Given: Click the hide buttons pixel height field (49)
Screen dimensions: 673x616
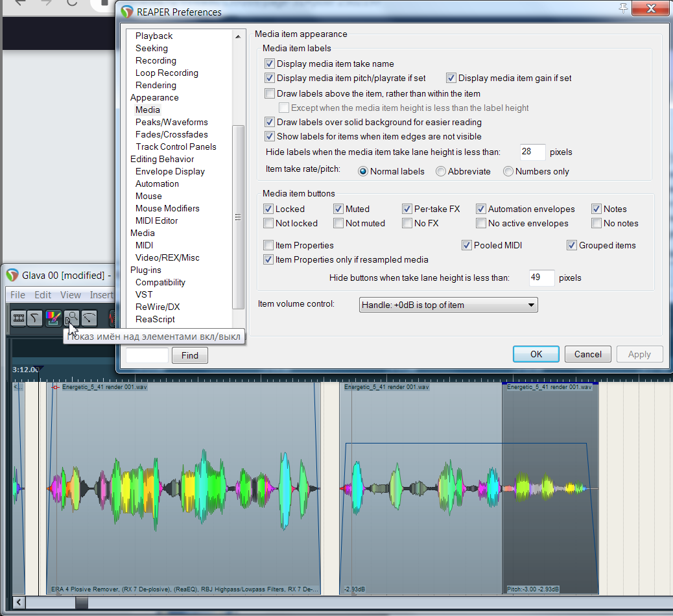Looking at the screenshot, I should click(x=541, y=278).
